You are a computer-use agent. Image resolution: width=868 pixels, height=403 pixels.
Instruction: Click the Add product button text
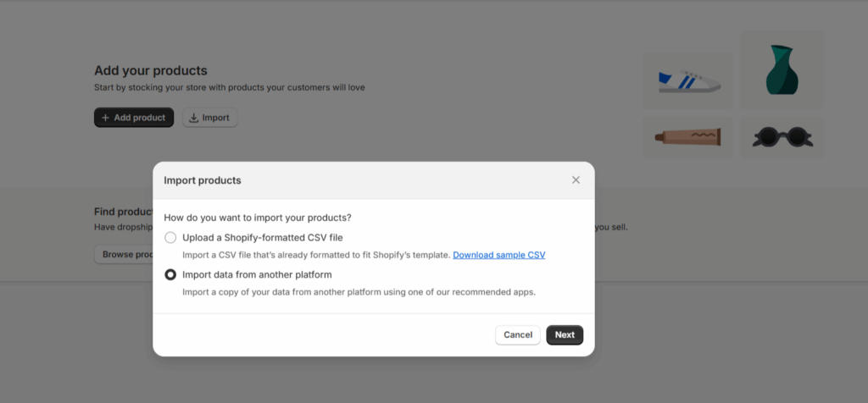140,118
